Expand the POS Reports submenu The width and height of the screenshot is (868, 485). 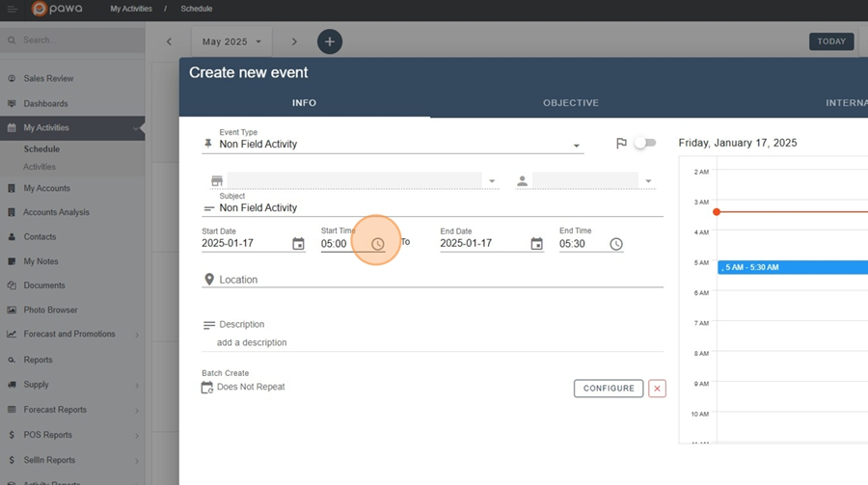pyautogui.click(x=137, y=436)
